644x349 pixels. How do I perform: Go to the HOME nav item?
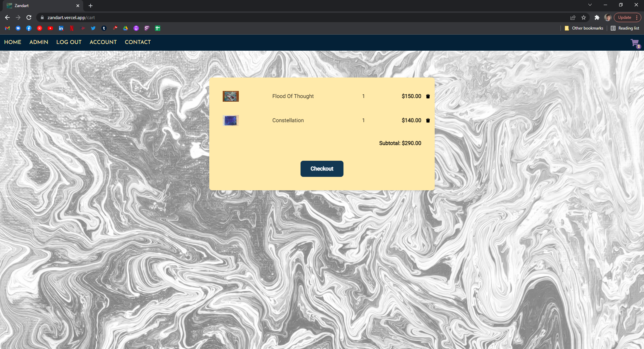pos(13,42)
